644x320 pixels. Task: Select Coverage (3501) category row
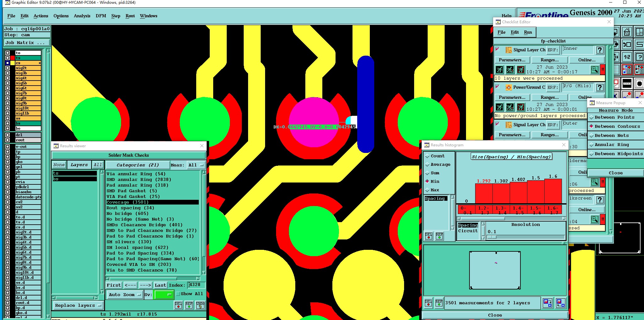tap(153, 202)
